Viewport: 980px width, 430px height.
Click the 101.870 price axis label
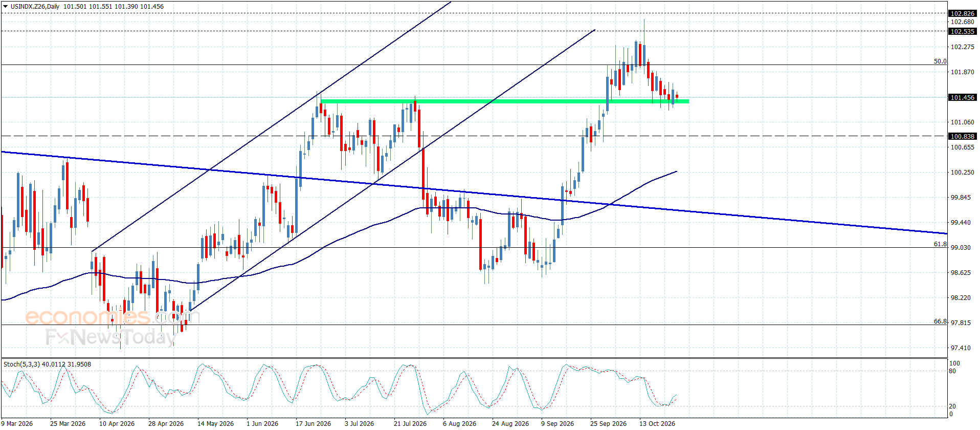pos(962,72)
